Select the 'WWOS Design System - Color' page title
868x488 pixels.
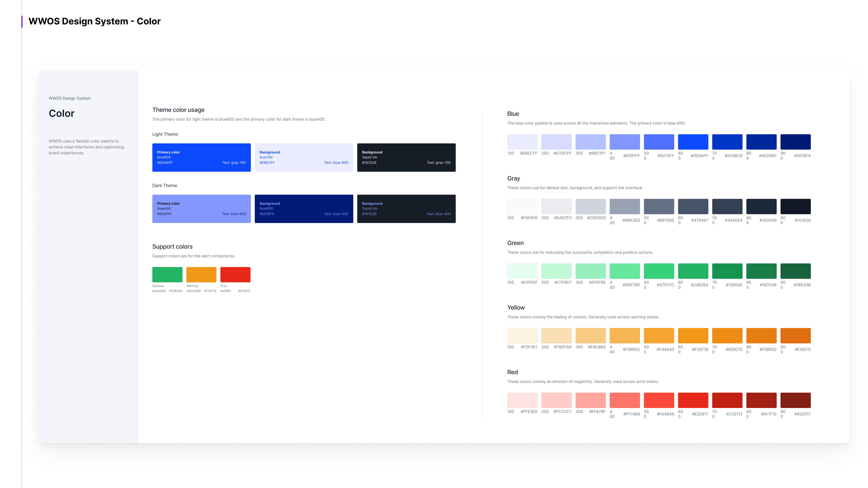[94, 21]
